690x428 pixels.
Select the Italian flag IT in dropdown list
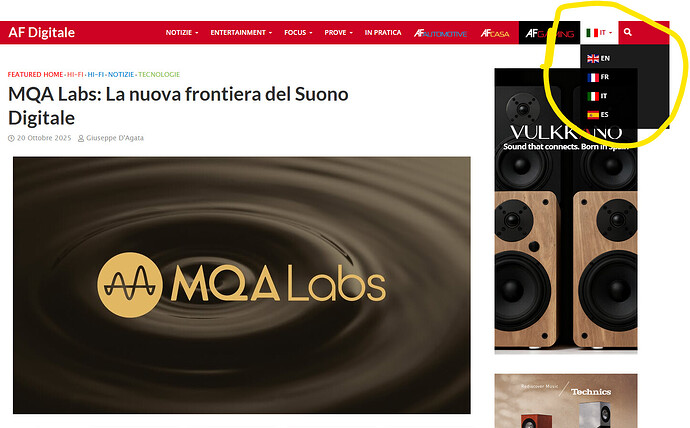[x=597, y=95]
